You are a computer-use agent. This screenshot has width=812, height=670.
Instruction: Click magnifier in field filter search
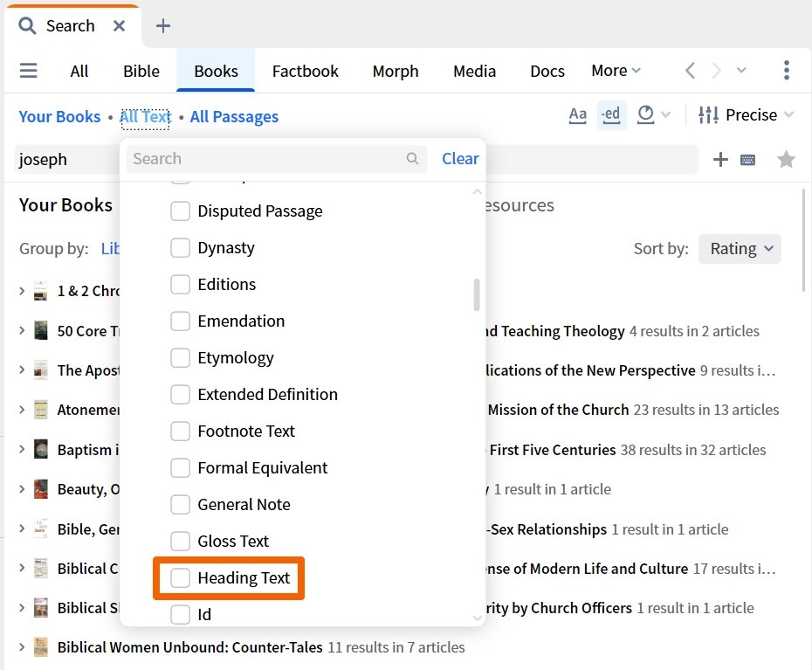tap(412, 159)
